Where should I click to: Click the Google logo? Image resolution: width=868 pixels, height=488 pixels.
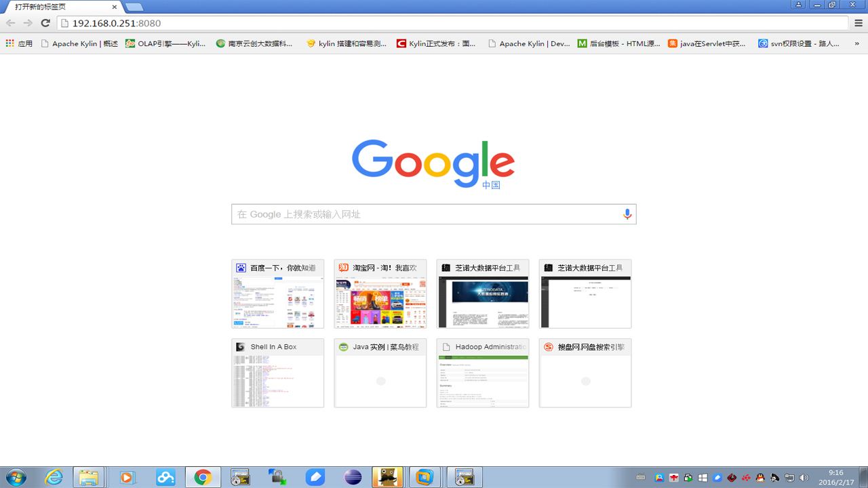(x=433, y=163)
